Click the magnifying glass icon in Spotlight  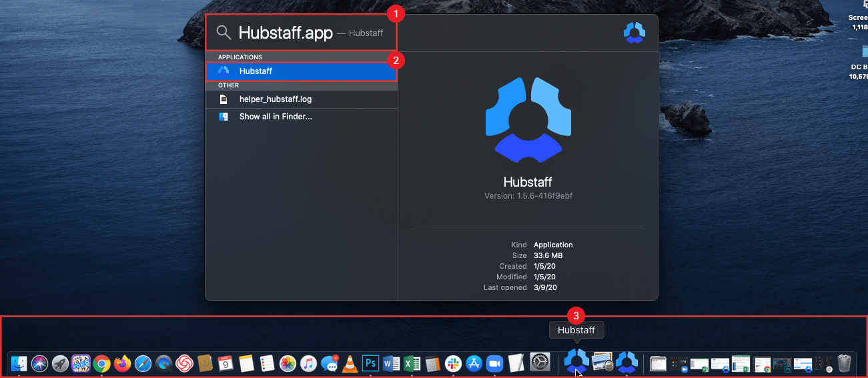[x=224, y=33]
